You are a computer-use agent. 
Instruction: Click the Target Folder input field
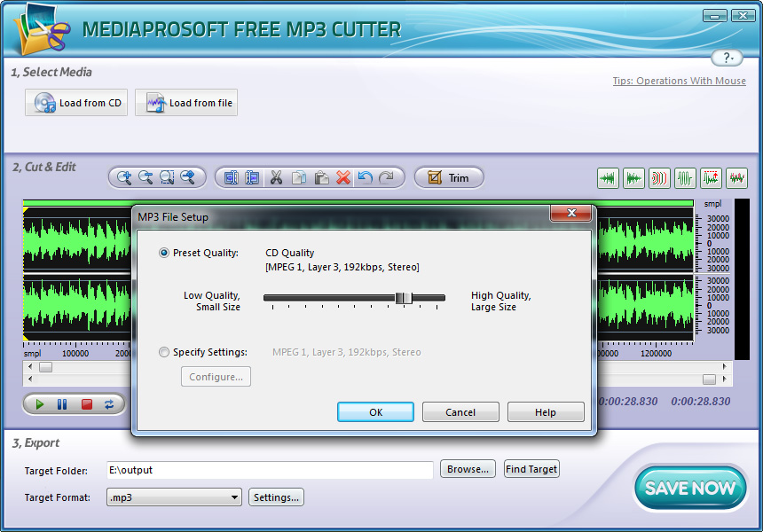270,470
